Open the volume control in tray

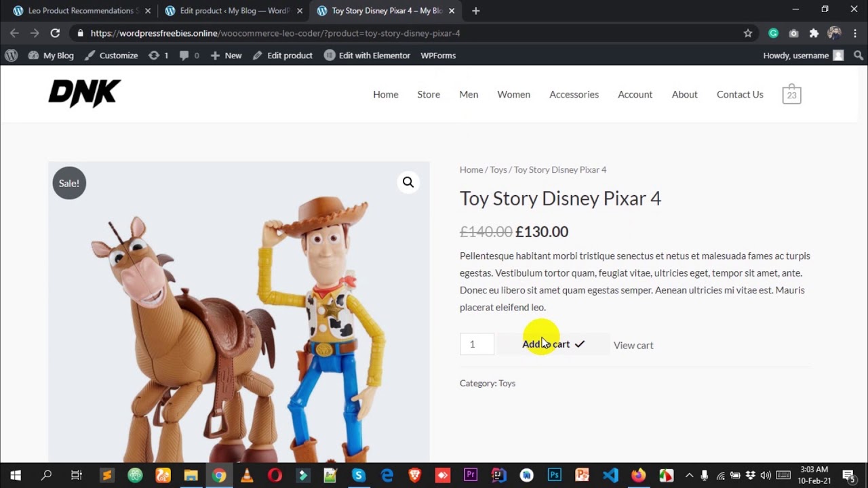pos(766,476)
